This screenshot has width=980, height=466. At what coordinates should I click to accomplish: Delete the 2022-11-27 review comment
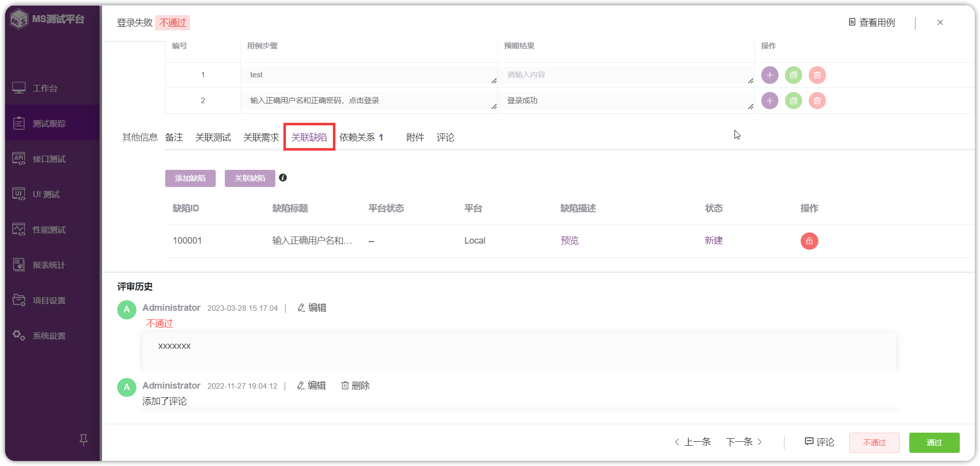click(356, 386)
